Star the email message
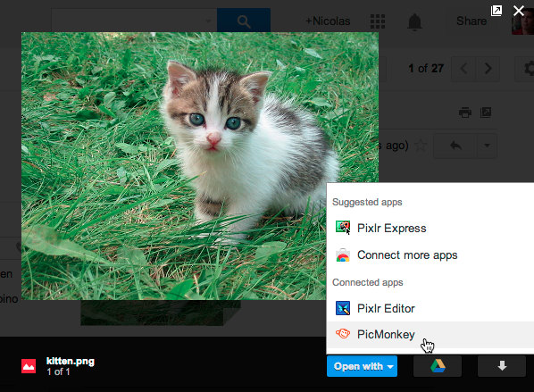 pos(421,146)
